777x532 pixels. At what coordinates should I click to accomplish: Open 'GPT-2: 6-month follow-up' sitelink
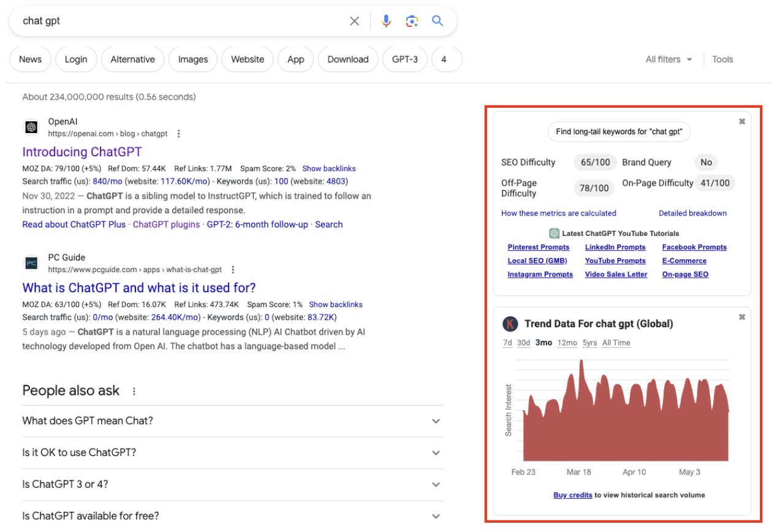coord(257,224)
